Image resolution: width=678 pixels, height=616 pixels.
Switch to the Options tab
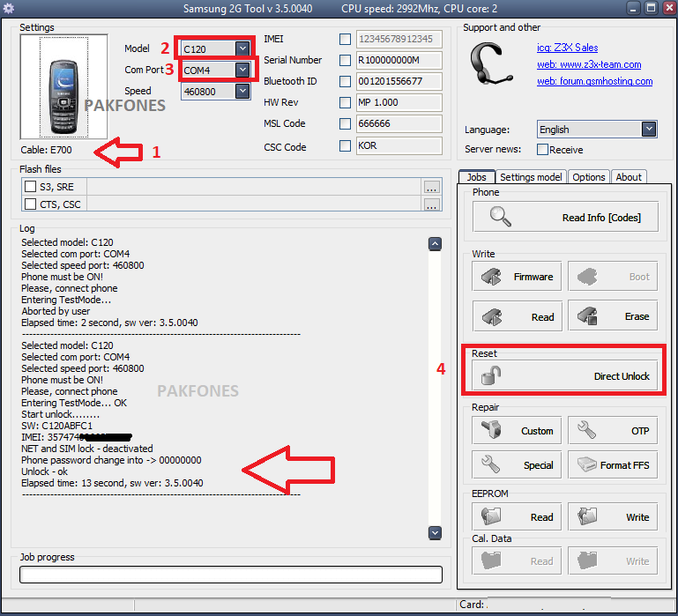(x=588, y=177)
